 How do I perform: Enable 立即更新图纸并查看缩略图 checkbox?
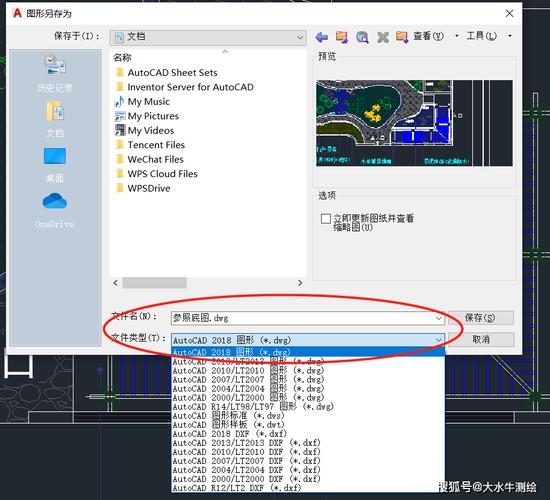(326, 219)
